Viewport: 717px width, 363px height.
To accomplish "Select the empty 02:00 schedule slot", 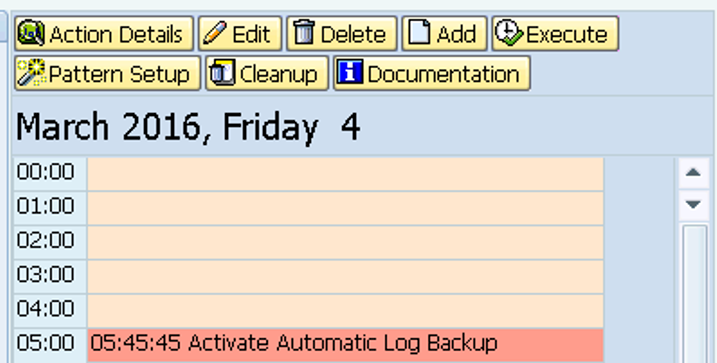I will click(x=345, y=242).
